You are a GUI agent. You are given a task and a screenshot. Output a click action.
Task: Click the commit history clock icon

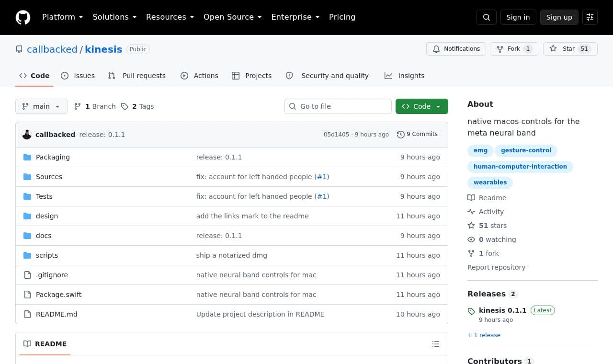pos(401,135)
